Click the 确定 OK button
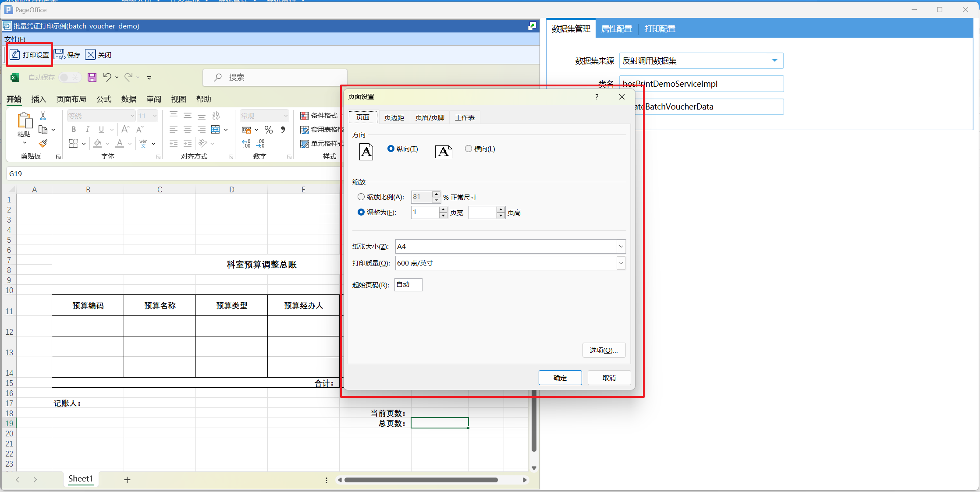The height and width of the screenshot is (492, 980). click(x=560, y=378)
